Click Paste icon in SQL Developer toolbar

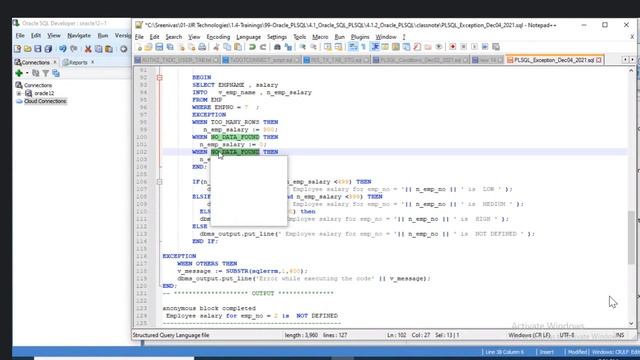(x=109, y=49)
